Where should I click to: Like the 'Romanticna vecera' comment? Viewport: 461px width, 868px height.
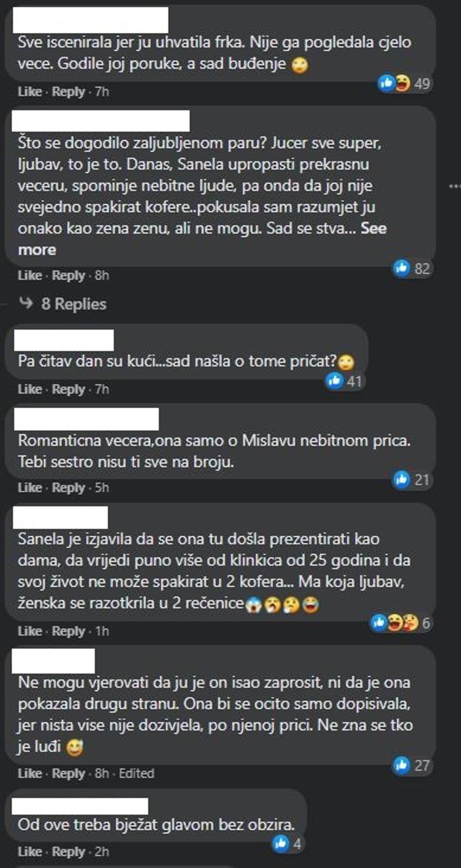click(x=30, y=487)
